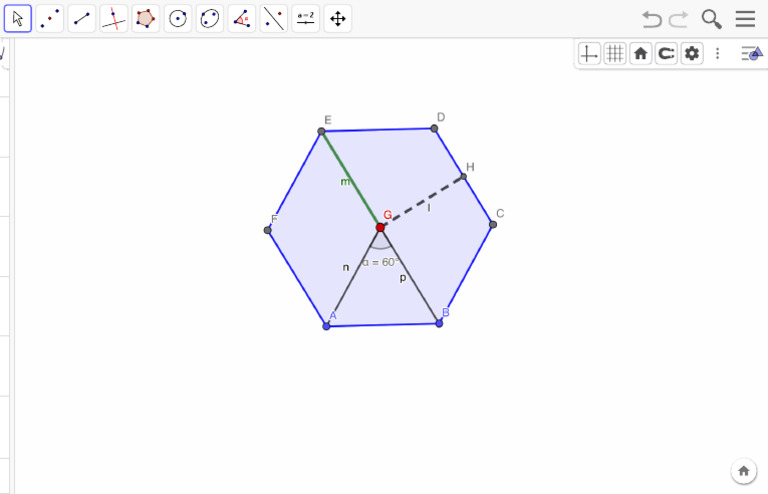Toggle the style bar views button
This screenshot has height=494, width=768.
click(x=752, y=53)
